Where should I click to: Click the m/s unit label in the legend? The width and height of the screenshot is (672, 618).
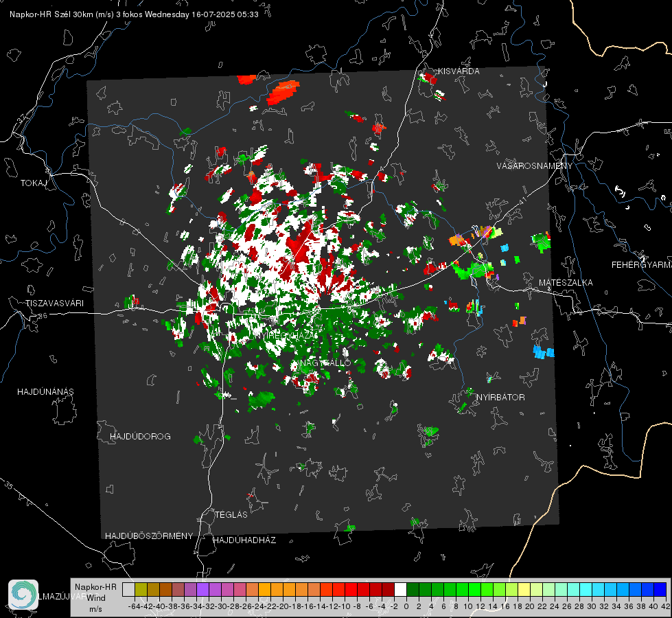point(95,609)
